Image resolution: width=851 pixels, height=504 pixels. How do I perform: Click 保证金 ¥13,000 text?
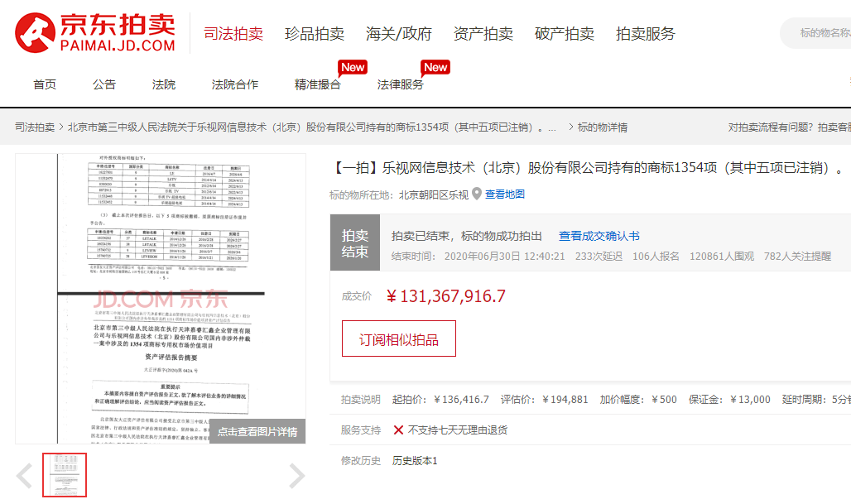pyautogui.click(x=729, y=399)
